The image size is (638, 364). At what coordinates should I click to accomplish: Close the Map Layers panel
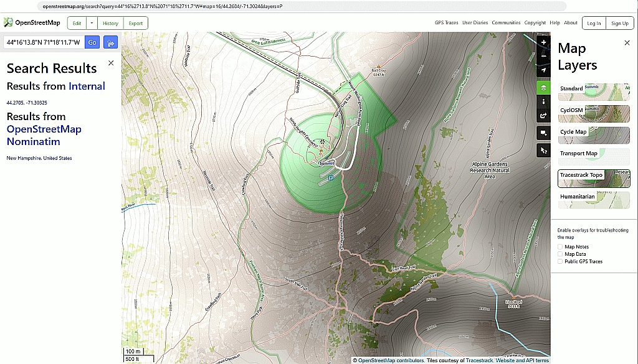coord(627,43)
